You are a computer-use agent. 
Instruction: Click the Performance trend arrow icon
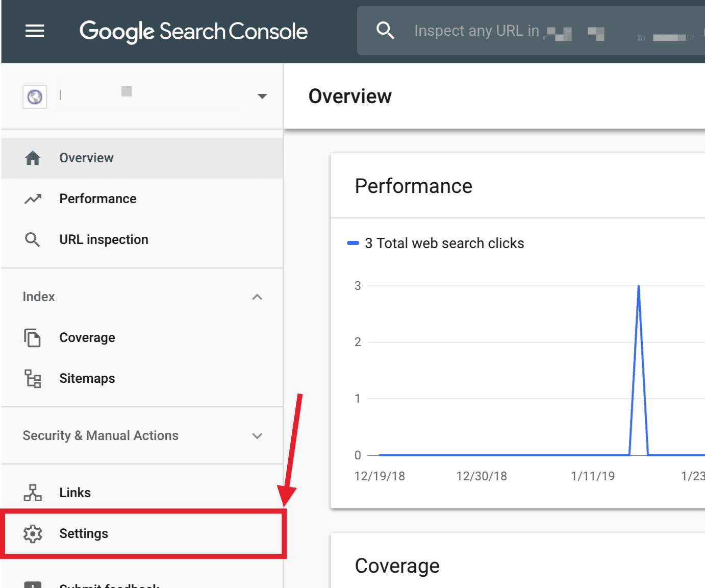coord(33,199)
